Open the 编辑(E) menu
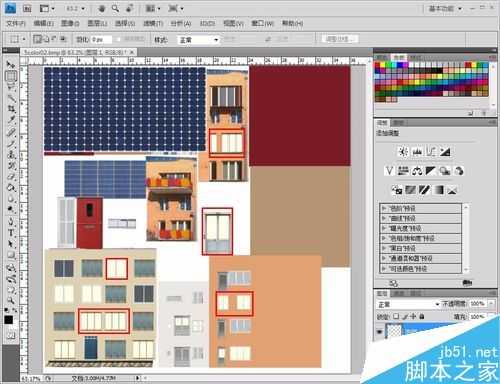The height and width of the screenshot is (384, 500). click(x=43, y=23)
